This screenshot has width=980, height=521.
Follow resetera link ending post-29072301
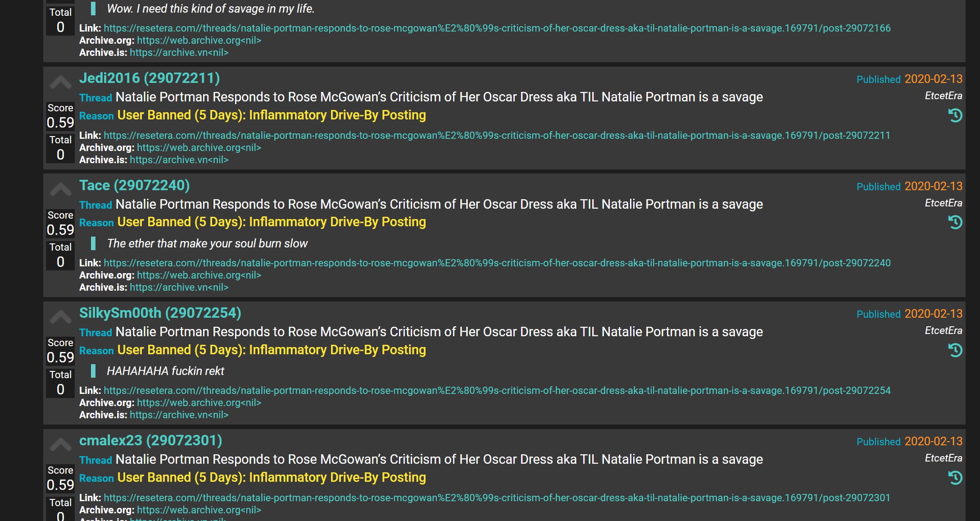click(497, 498)
